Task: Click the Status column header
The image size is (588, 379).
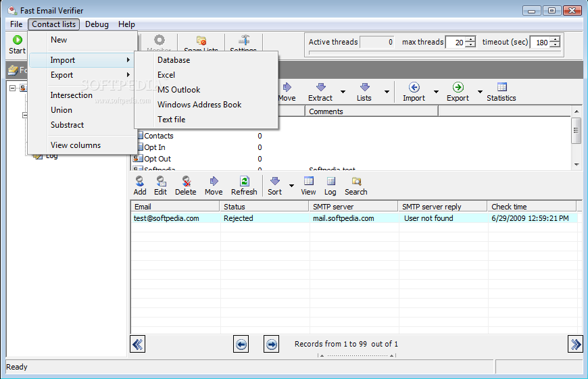Action: (x=264, y=207)
